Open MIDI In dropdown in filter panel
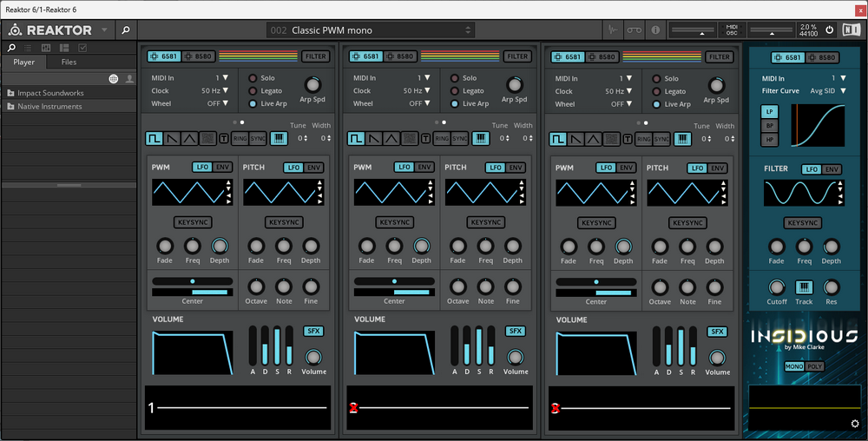The height and width of the screenshot is (441, 868). point(838,78)
